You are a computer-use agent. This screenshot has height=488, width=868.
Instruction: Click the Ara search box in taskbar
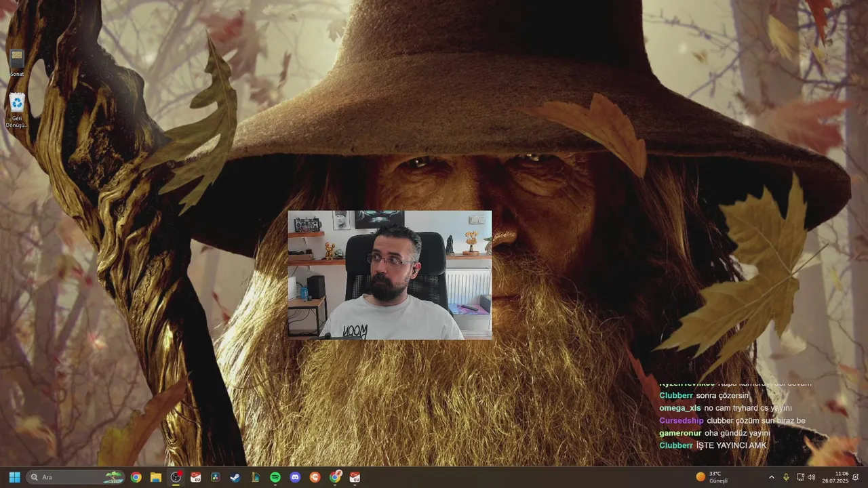point(75,477)
